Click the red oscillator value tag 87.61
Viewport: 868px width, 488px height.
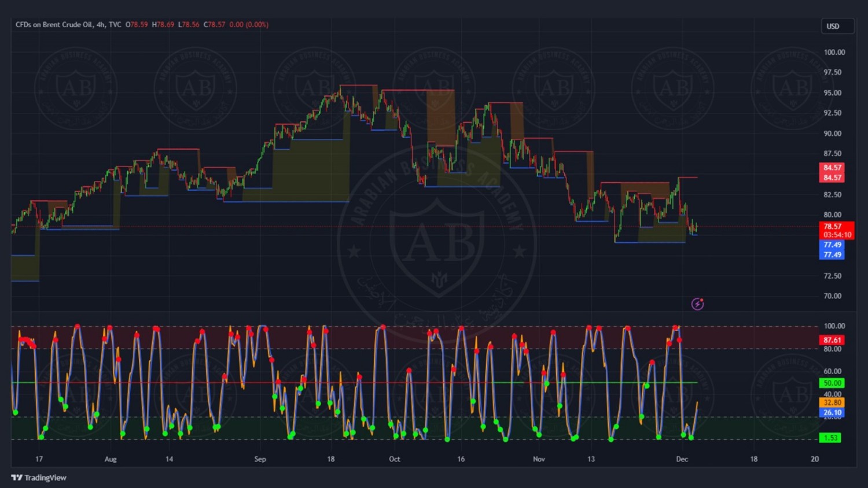pos(832,340)
